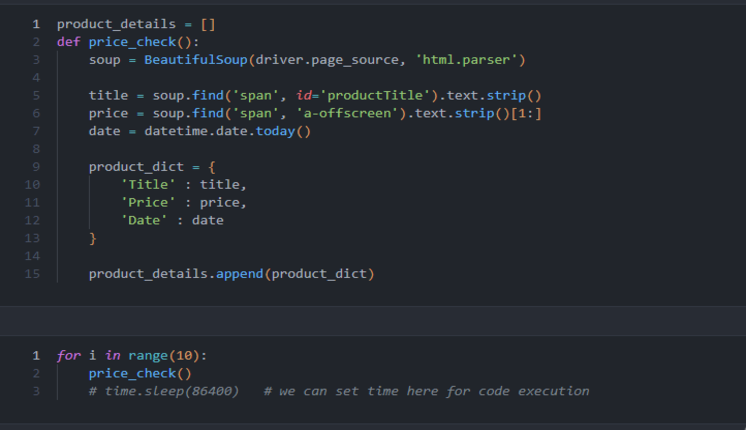Click the [1:] slice on price line
746x430 pixels.
(x=526, y=113)
